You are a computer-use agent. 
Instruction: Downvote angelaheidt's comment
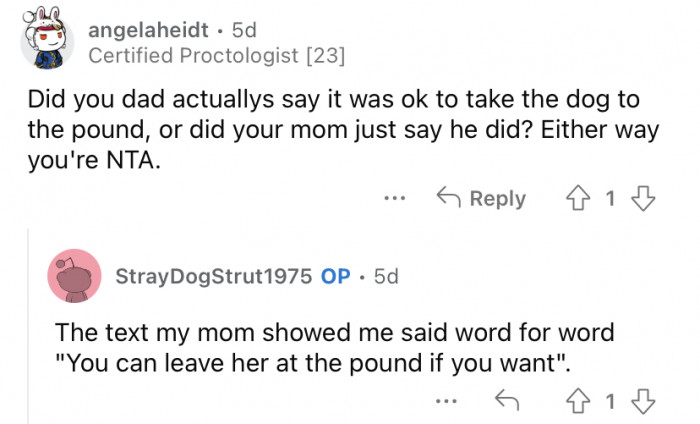643,198
